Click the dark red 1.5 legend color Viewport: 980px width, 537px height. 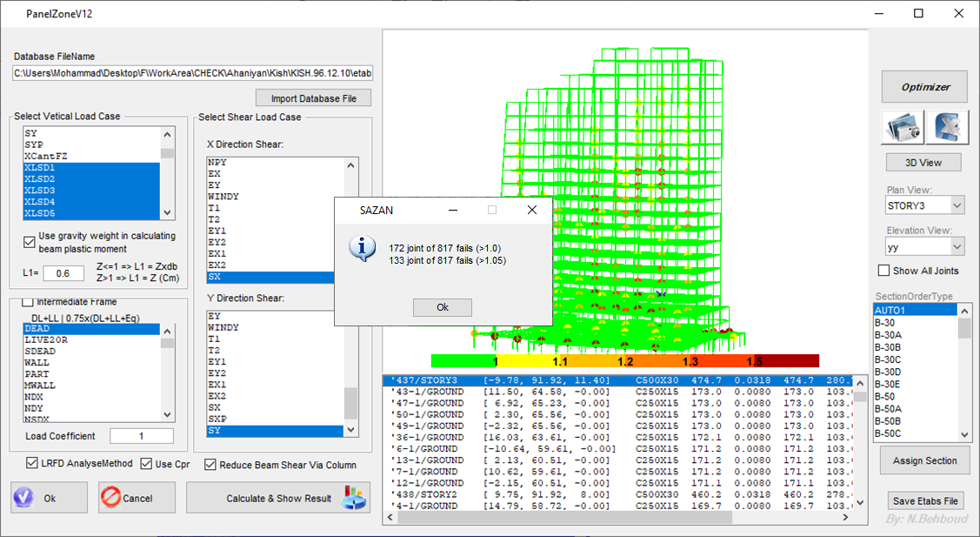tap(786, 360)
